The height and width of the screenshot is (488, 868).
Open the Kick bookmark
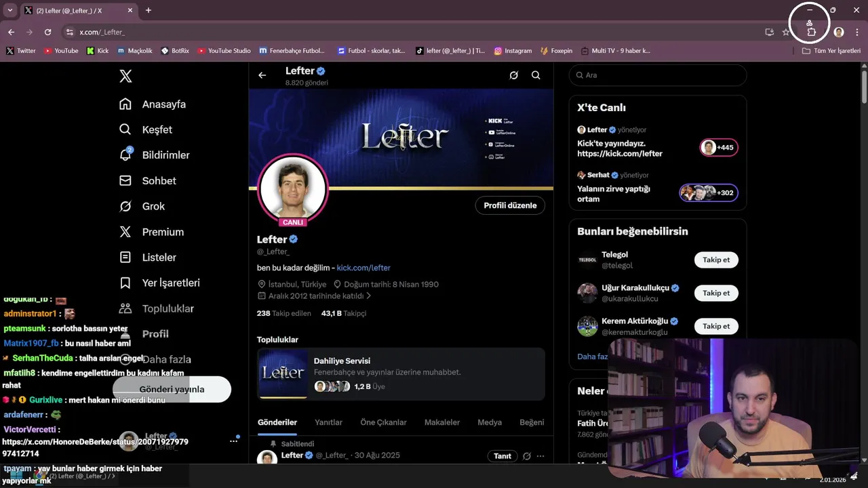point(98,51)
